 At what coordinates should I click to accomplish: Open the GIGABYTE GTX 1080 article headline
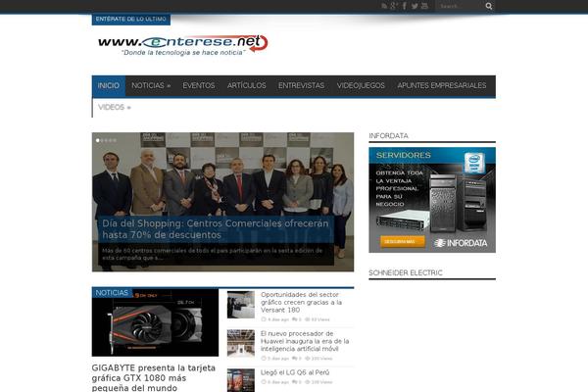point(154,377)
